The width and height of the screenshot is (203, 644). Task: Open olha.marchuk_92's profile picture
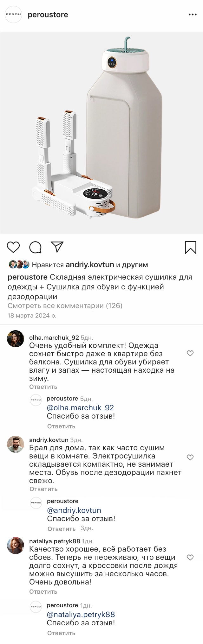point(16,339)
